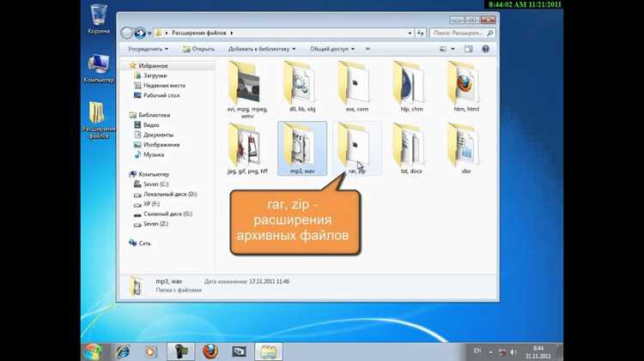The width and height of the screenshot is (644, 361).
Task: Select Библиотеки in the navigation pane
Action: coord(154,115)
